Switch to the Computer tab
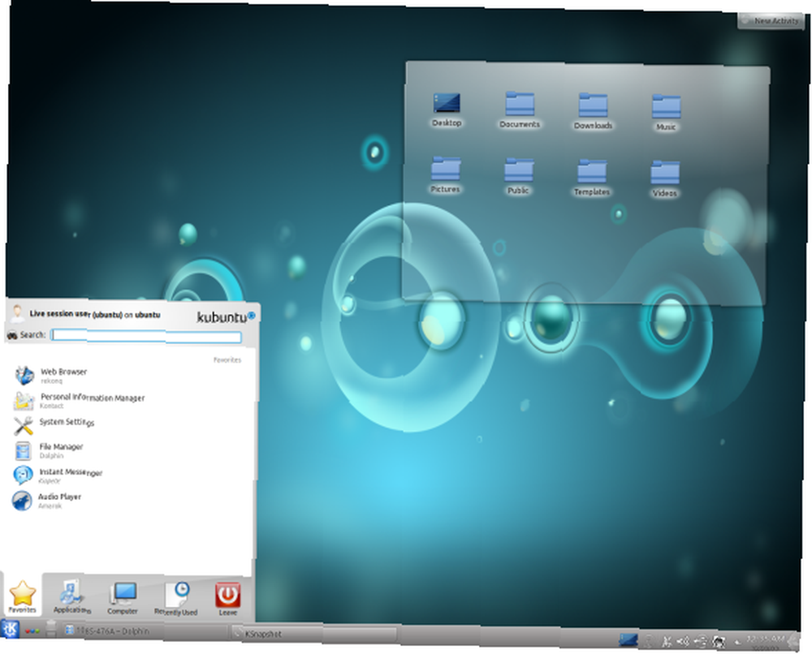812x654 pixels. pos(123,598)
